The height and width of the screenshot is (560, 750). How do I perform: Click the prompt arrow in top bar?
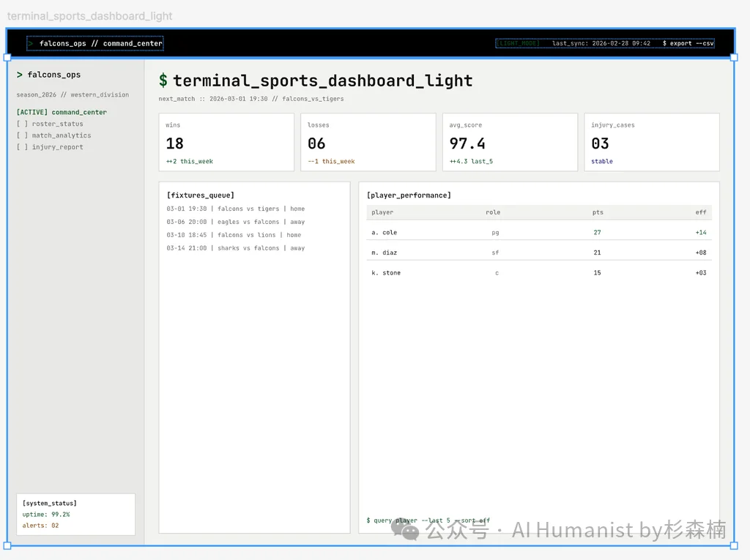coord(31,44)
